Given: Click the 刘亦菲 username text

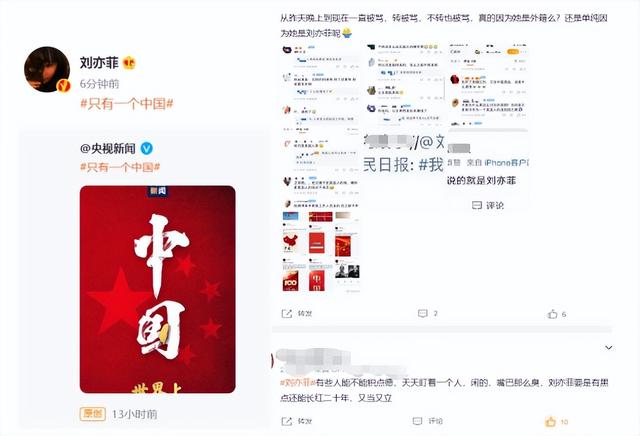Looking at the screenshot, I should coord(99,63).
